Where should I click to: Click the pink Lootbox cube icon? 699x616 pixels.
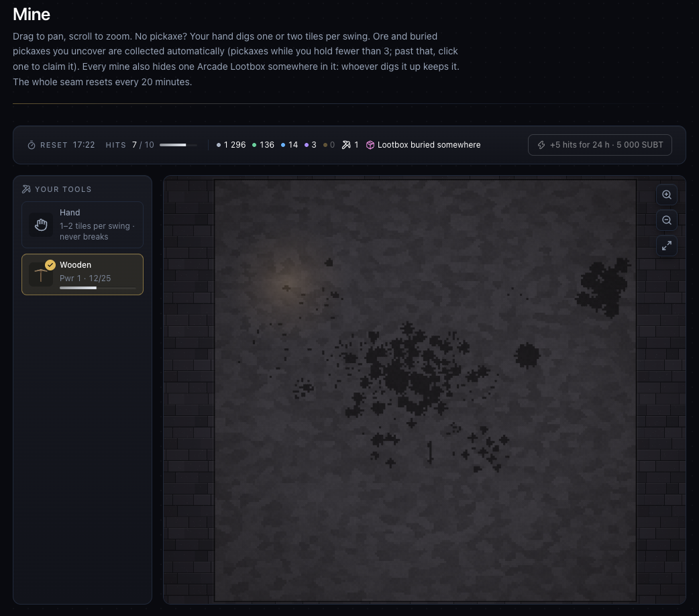pos(370,145)
